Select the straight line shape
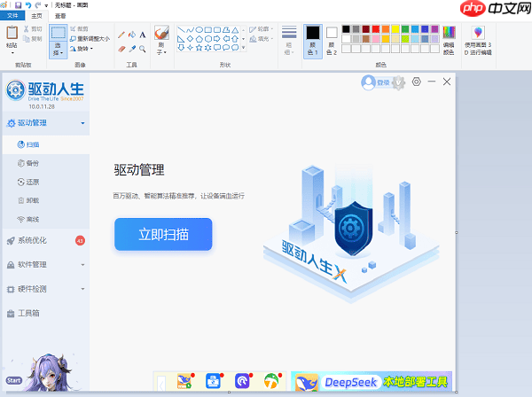The height and width of the screenshot is (397, 532). (x=181, y=30)
